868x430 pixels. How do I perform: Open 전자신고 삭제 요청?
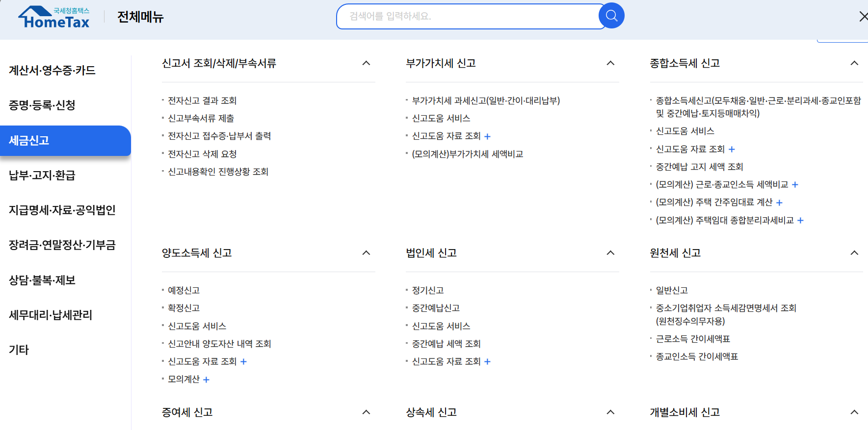(202, 154)
